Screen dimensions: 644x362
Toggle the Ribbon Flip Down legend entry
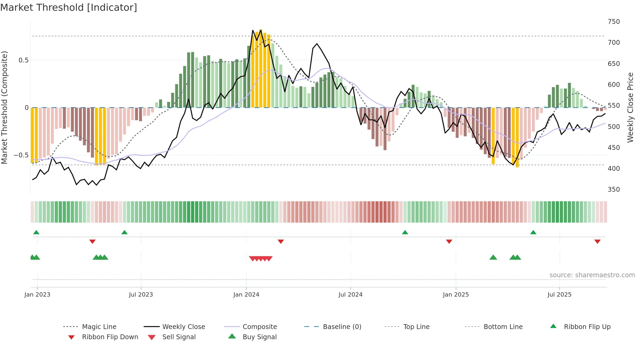pos(103,337)
